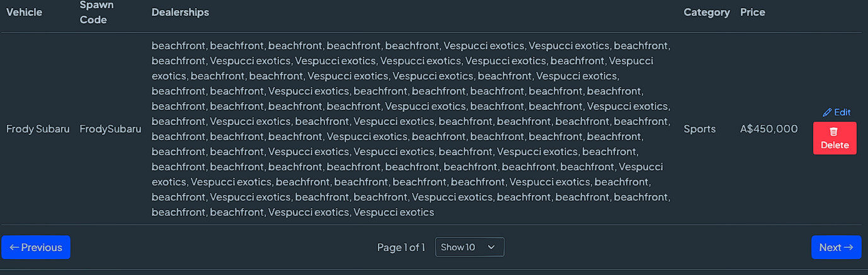Select the Frody Subaru vehicle name cell

tap(38, 129)
